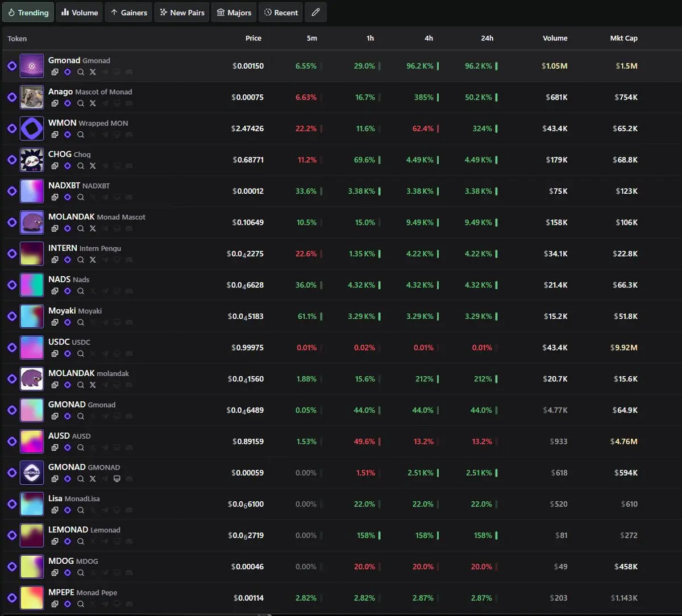Select the WMON price $2.47426
Image resolution: width=682 pixels, height=616 pixels.
click(247, 129)
